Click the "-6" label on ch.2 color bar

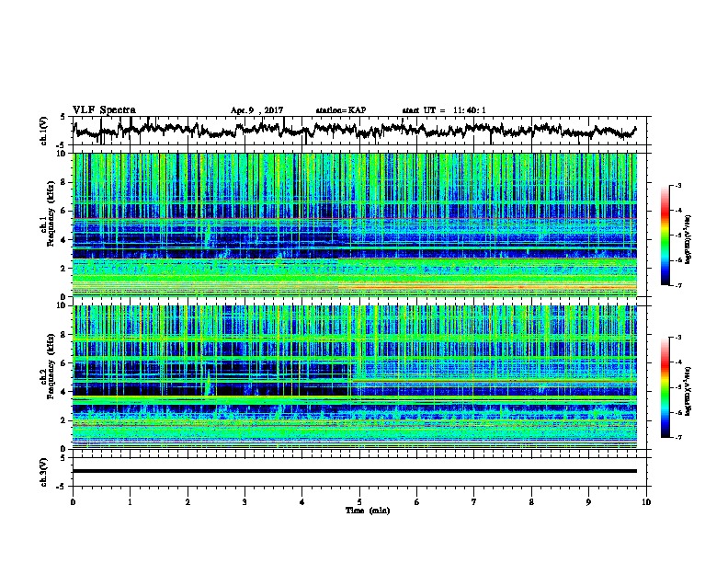(677, 412)
